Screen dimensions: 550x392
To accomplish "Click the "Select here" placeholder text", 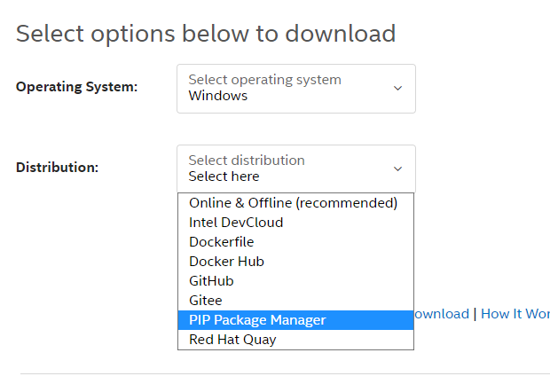I will 224,176.
